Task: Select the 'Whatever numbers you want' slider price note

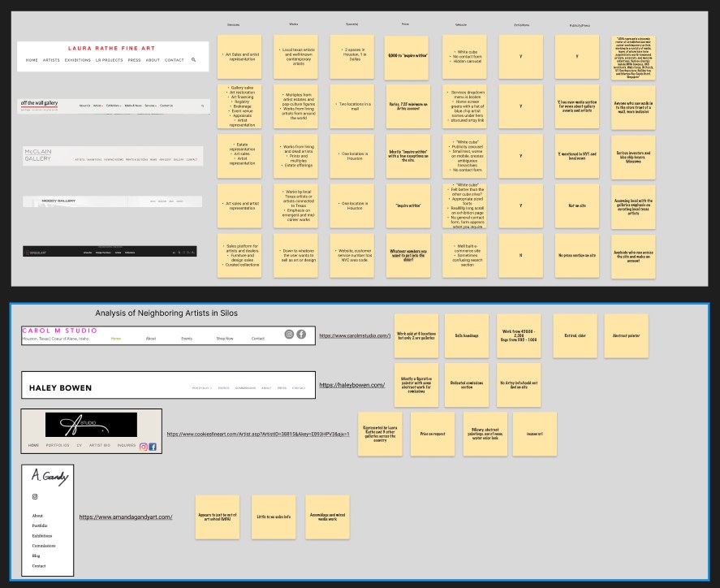Action: 408,255
